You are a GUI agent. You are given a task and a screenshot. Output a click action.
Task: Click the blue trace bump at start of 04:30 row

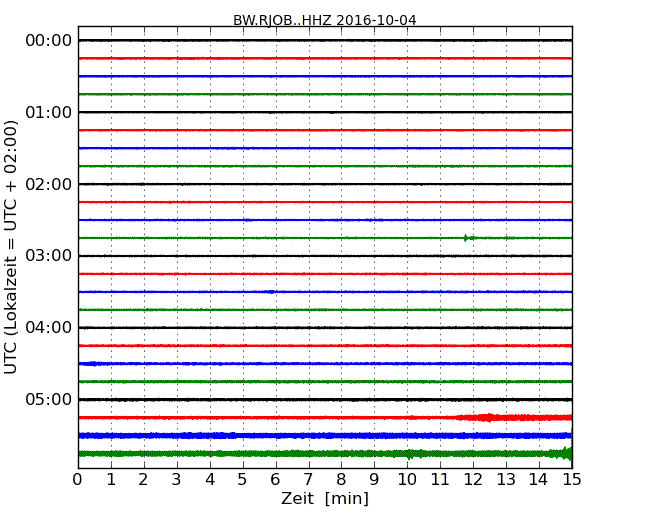click(94, 364)
